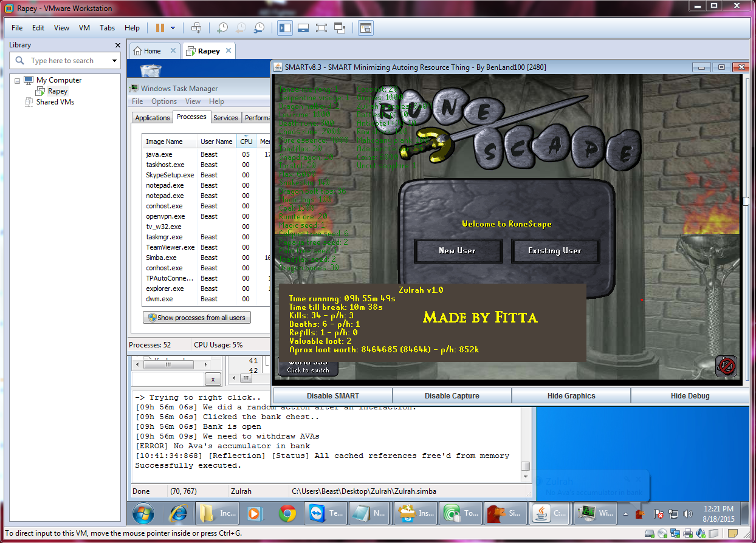
Task: Click the Disable SMART button
Action: (333, 396)
